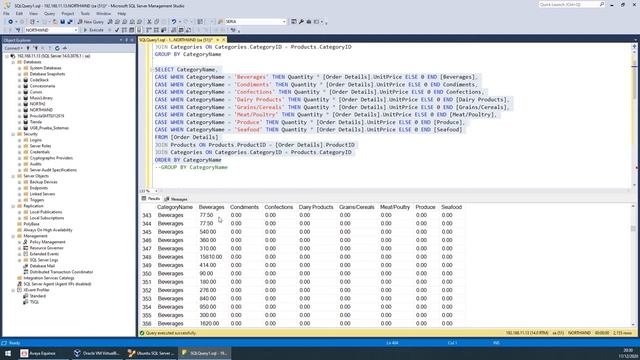The image size is (640, 360).
Task: Open the Tools menu
Action: pyautogui.click(x=85, y=13)
